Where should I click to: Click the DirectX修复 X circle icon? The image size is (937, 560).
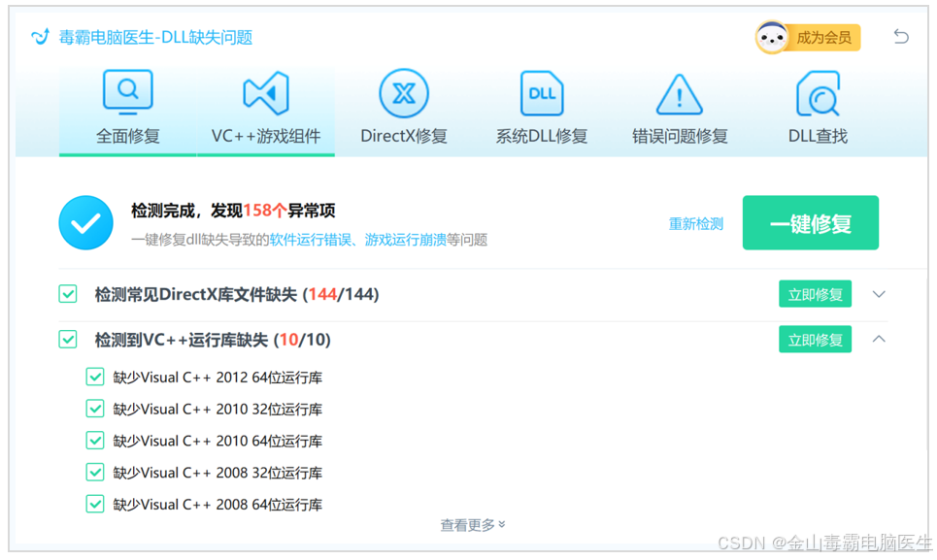click(404, 93)
